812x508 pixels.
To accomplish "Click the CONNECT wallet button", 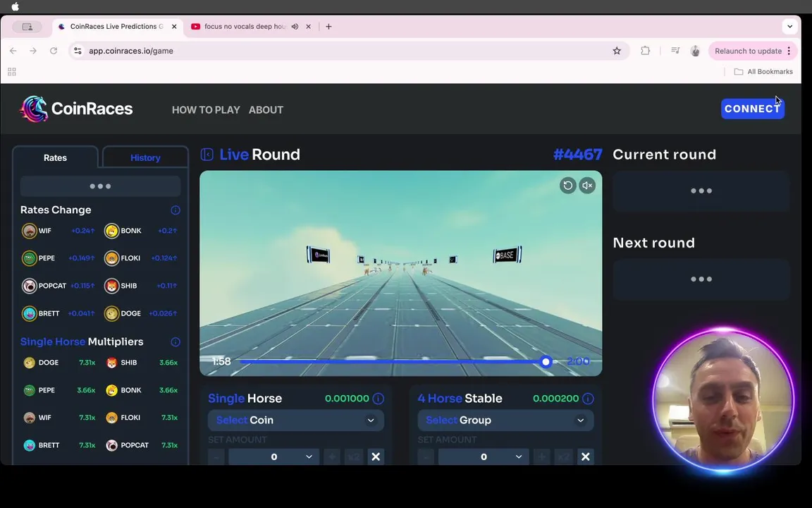I will click(753, 109).
